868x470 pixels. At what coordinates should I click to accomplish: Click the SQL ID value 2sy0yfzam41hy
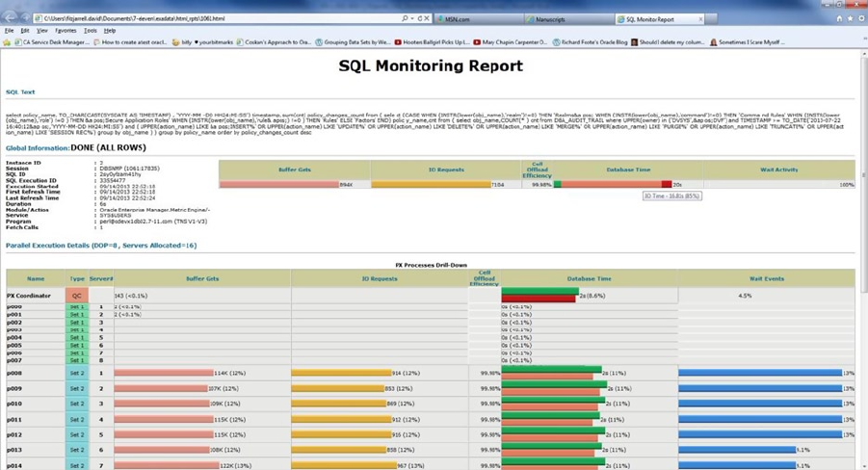tap(120, 174)
